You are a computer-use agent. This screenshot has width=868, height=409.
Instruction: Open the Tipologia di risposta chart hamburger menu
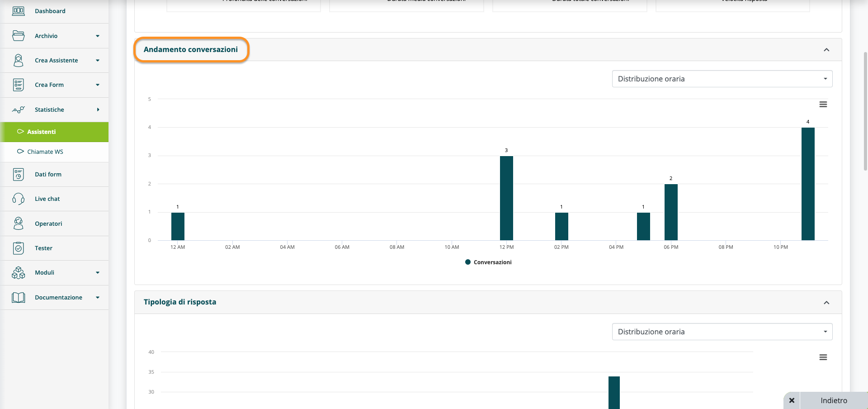coord(823,357)
